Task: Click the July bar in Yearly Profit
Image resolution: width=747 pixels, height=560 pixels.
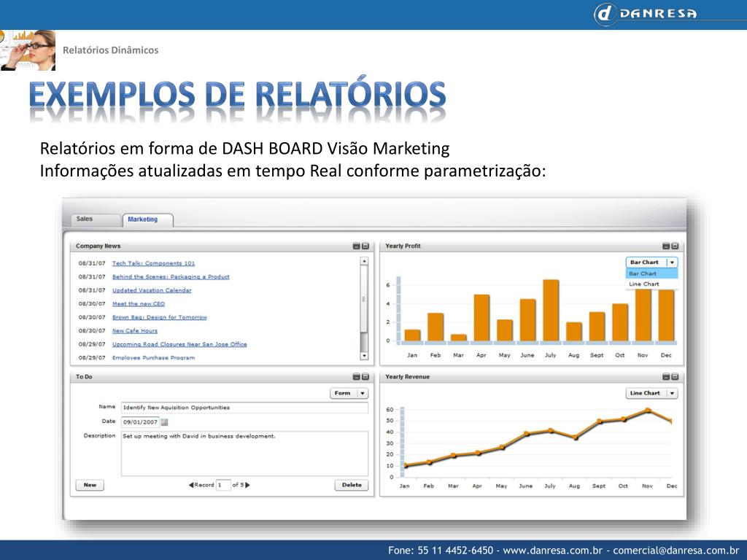Action: point(551,311)
